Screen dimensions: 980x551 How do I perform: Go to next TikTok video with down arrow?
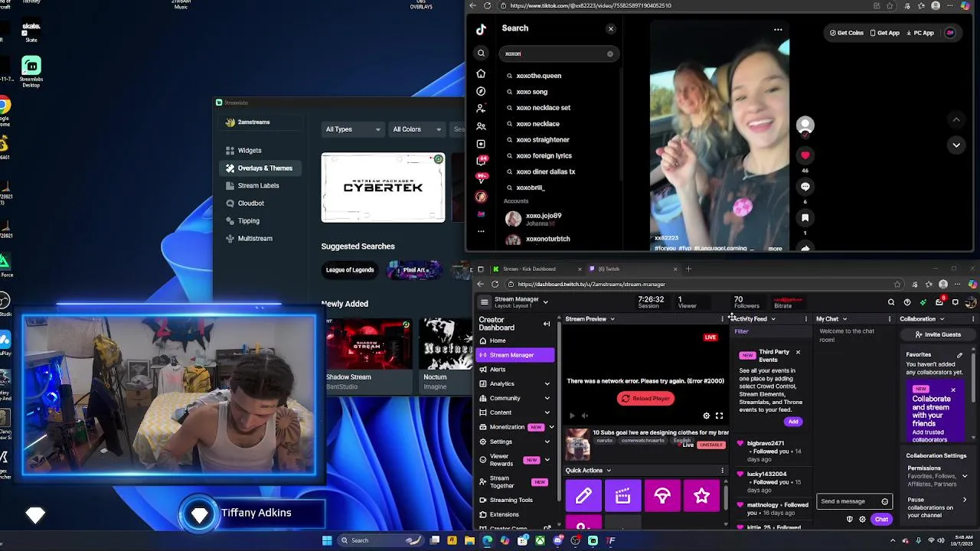pyautogui.click(x=955, y=145)
